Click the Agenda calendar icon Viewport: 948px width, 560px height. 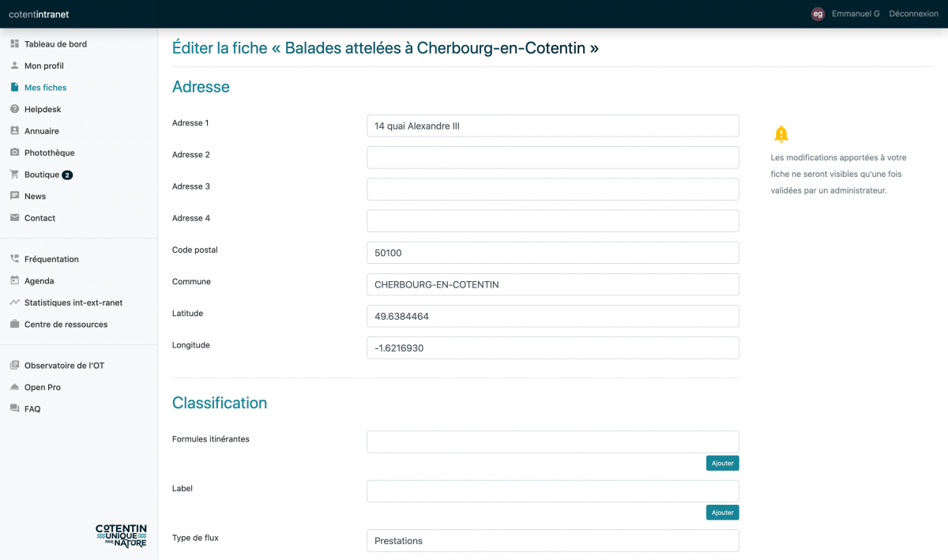14,280
